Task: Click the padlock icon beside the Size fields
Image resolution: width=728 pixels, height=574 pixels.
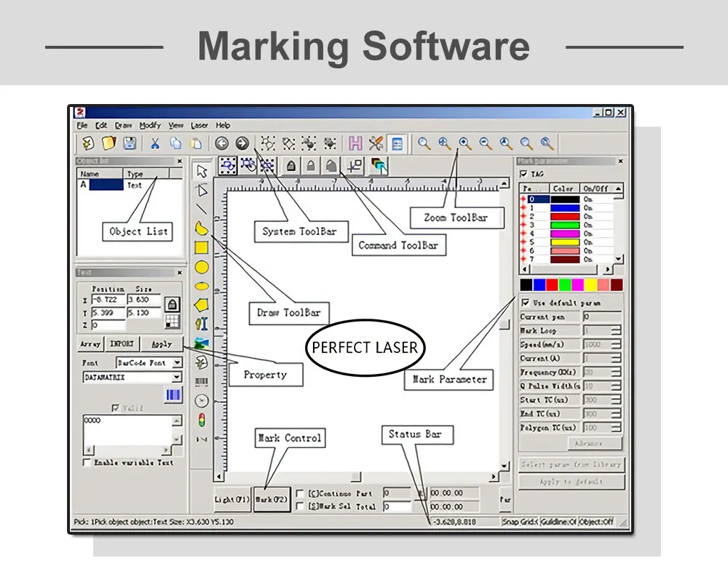Action: click(173, 304)
